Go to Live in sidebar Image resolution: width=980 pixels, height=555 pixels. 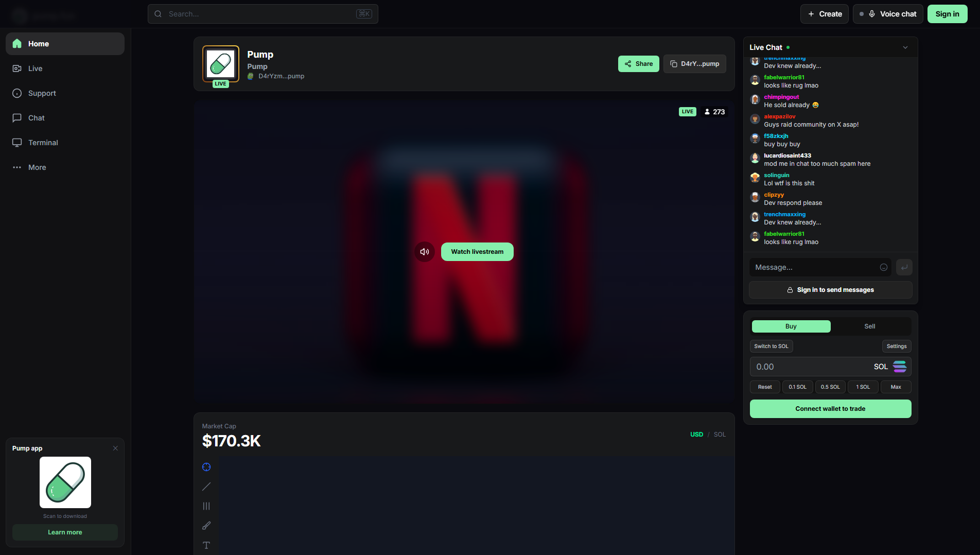tap(65, 68)
